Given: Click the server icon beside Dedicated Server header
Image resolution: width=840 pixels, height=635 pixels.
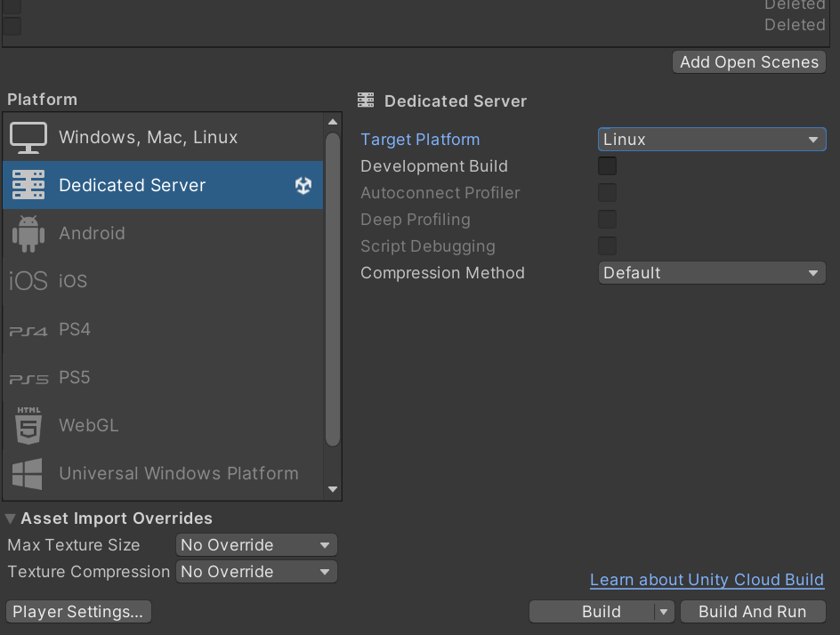Looking at the screenshot, I should click(x=366, y=100).
